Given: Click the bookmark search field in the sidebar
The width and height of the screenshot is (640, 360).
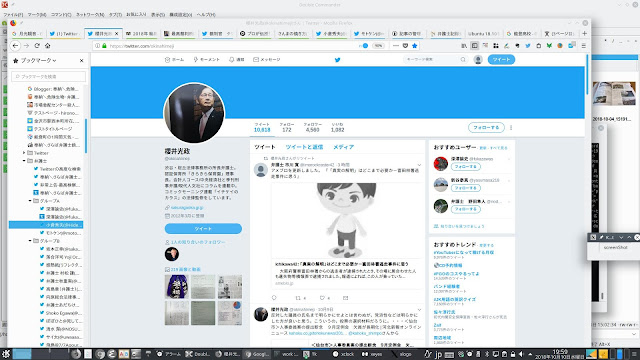Looking at the screenshot, I should (49, 76).
